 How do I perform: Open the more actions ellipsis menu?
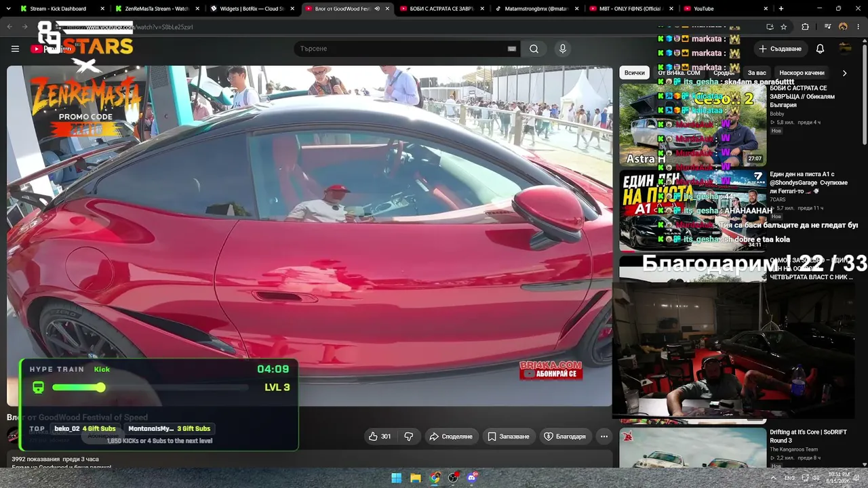click(604, 436)
